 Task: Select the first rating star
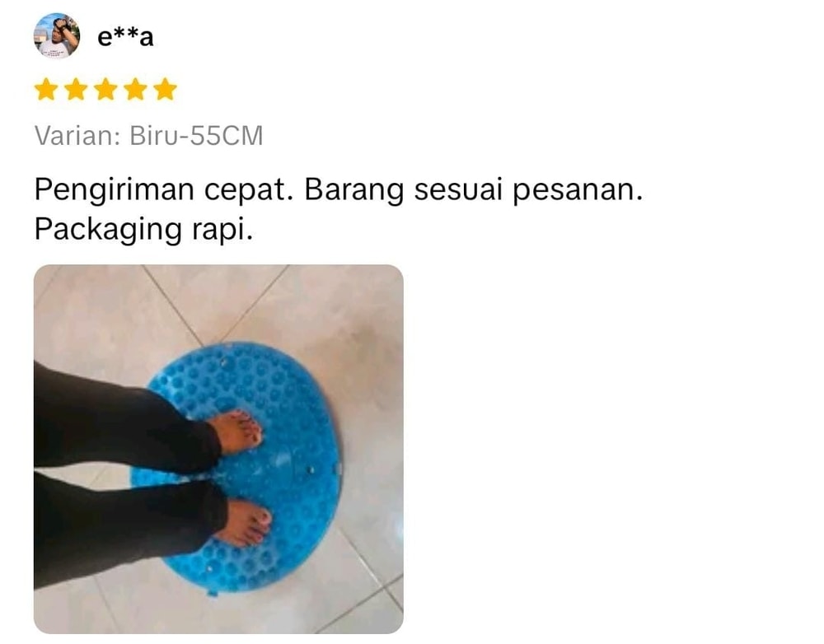pos(45,89)
